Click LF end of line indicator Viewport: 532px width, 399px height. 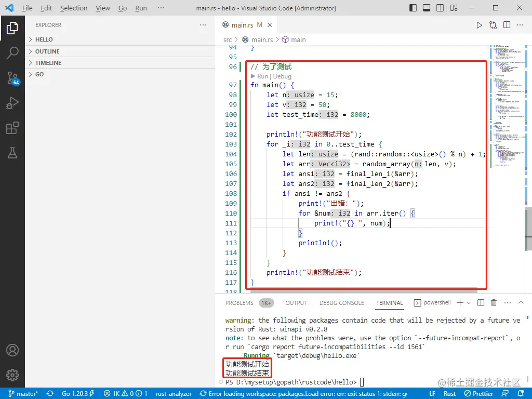pyautogui.click(x=432, y=394)
